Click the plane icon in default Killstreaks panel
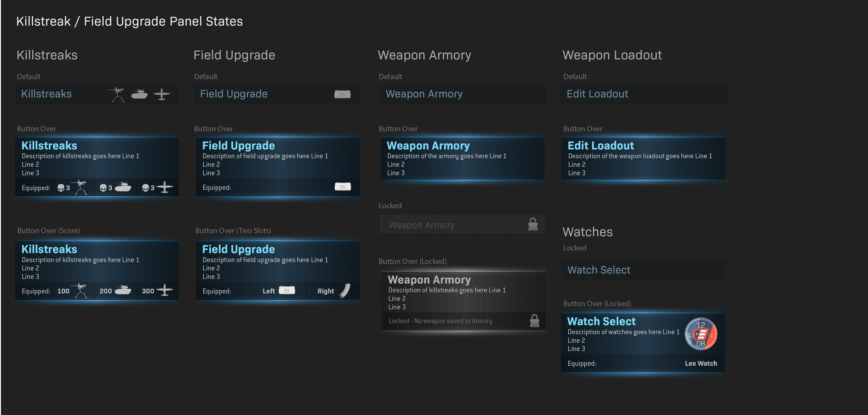 (x=162, y=94)
